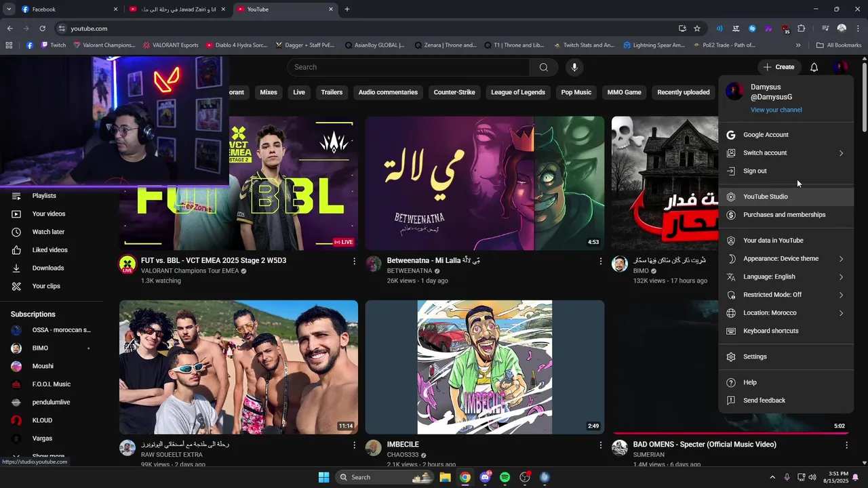This screenshot has height=488, width=868.
Task: Open the Facebook icon bookmark
Action: pos(30,45)
